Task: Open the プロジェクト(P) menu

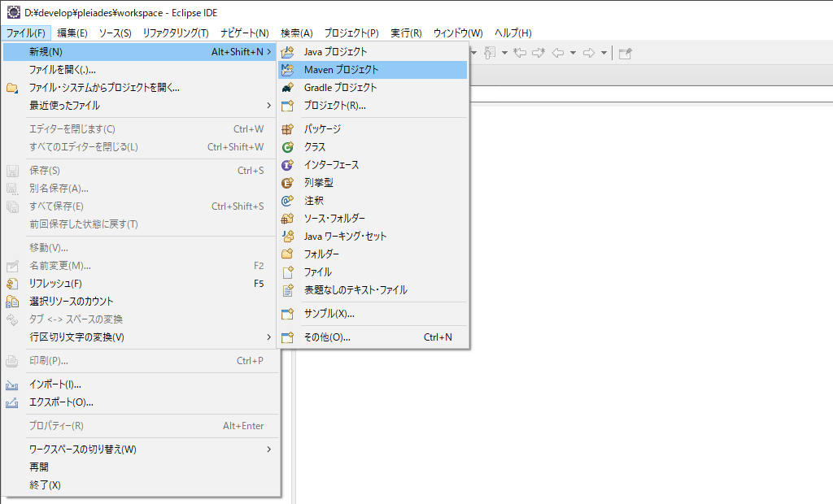Action: pos(351,33)
